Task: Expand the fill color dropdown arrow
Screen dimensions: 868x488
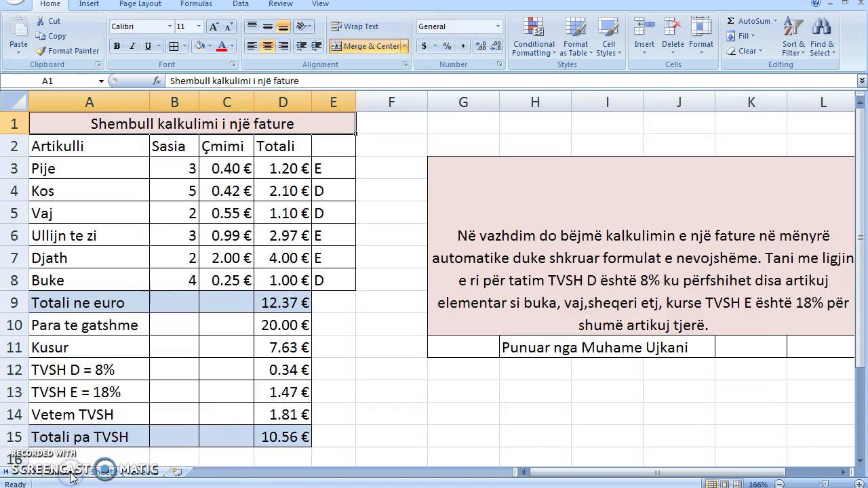Action: (x=210, y=46)
